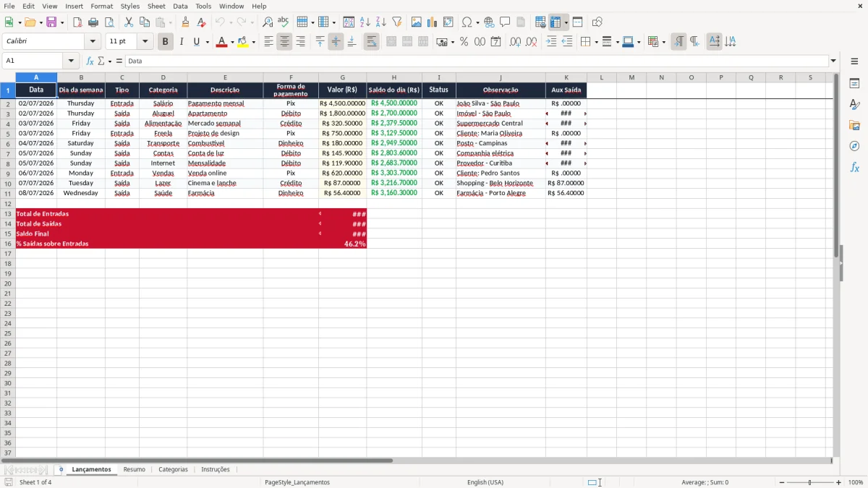Image resolution: width=868 pixels, height=488 pixels.
Task: Click the English (USA) language status
Action: pyautogui.click(x=485, y=482)
